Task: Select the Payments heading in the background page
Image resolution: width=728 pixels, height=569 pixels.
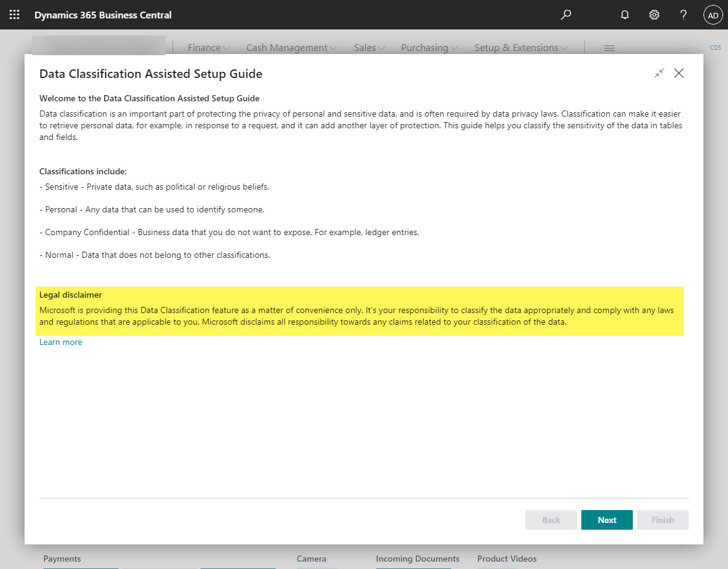Action: point(62,559)
